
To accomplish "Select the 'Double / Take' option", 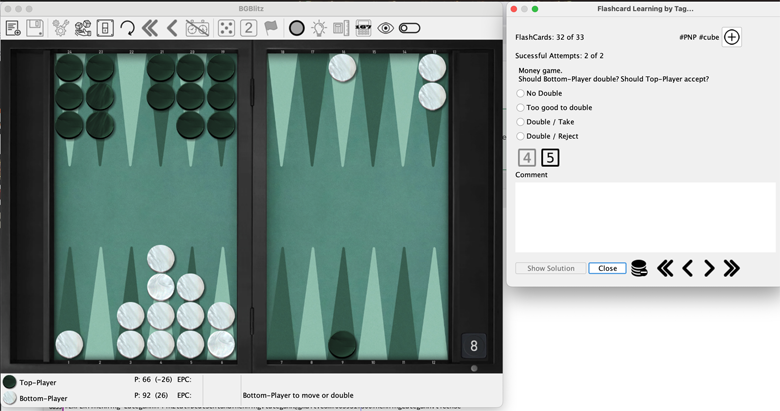I will click(520, 122).
